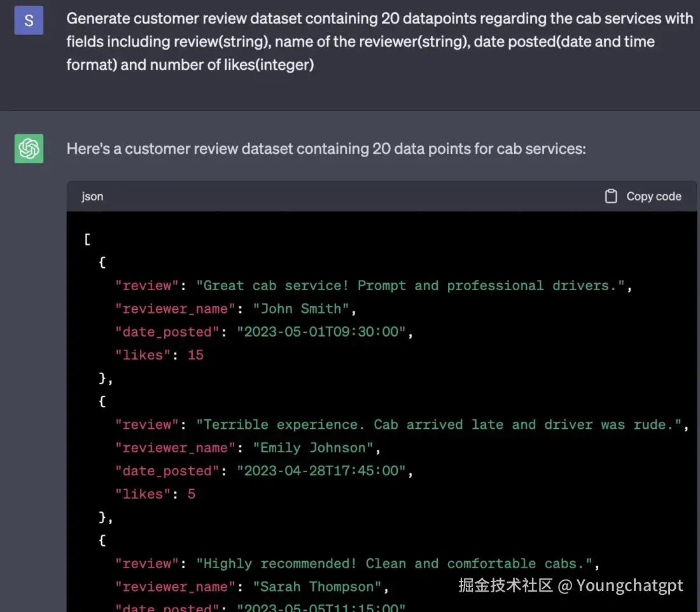This screenshot has height=612, width=700.
Task: Click the reviewer name 'Emily Johnson'
Action: tap(313, 448)
